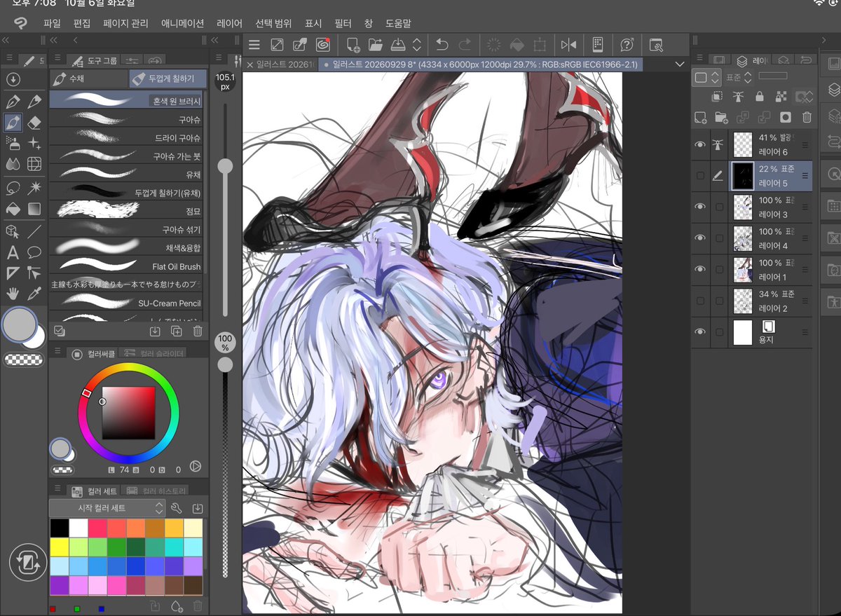Show 레이어 2 via its visibility box
The height and width of the screenshot is (616, 841).
pyautogui.click(x=699, y=301)
